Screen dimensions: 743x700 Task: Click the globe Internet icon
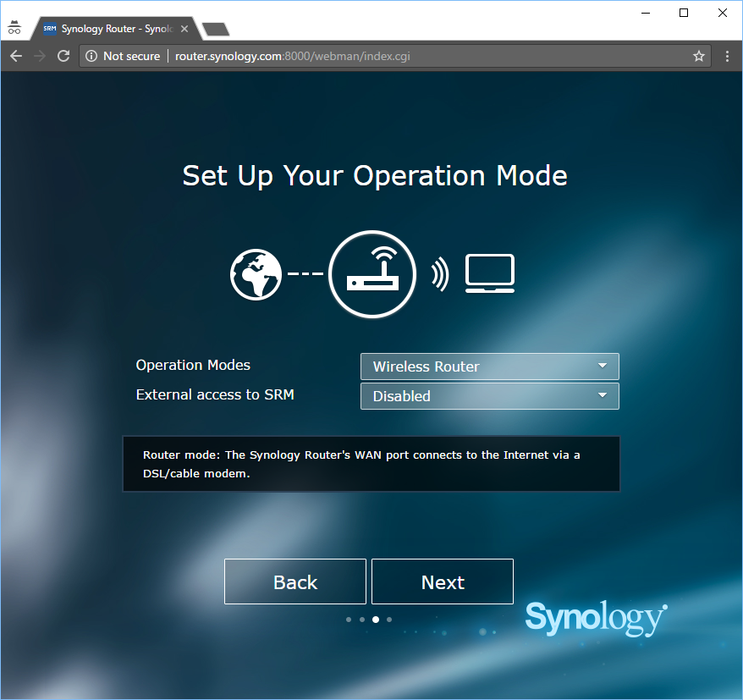pyautogui.click(x=256, y=274)
